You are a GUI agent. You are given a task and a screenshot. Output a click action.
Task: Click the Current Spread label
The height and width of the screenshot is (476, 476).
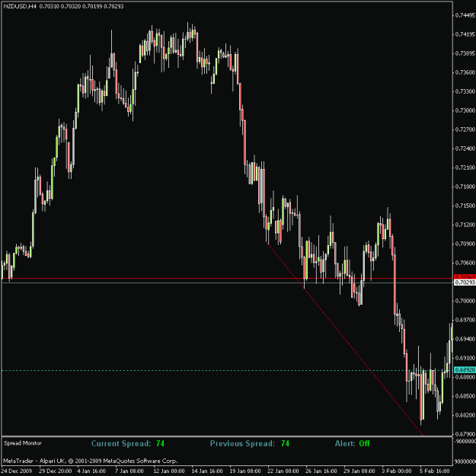pos(121,443)
